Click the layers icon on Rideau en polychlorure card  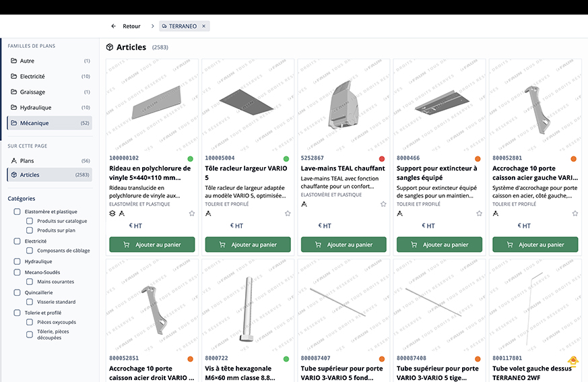point(112,214)
